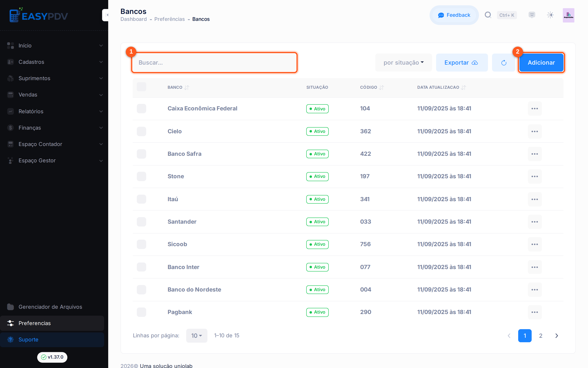
Task: Open actions menu for Cielo row
Action: 535,131
